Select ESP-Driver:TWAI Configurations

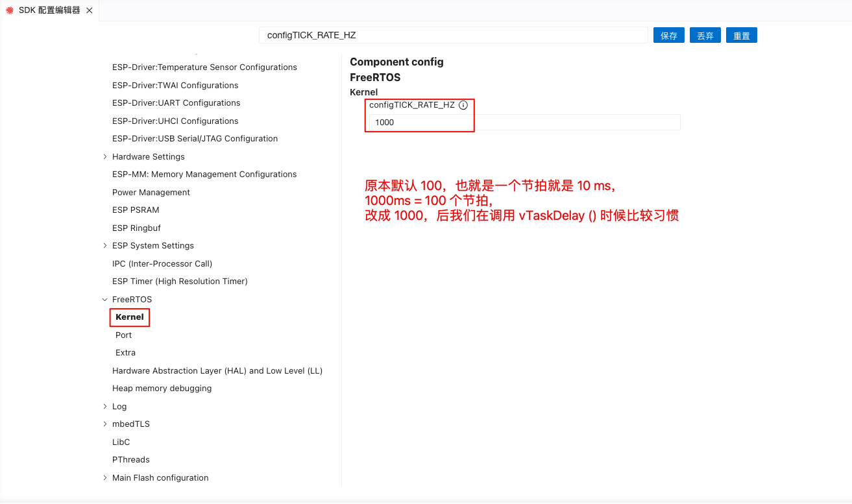(x=175, y=85)
